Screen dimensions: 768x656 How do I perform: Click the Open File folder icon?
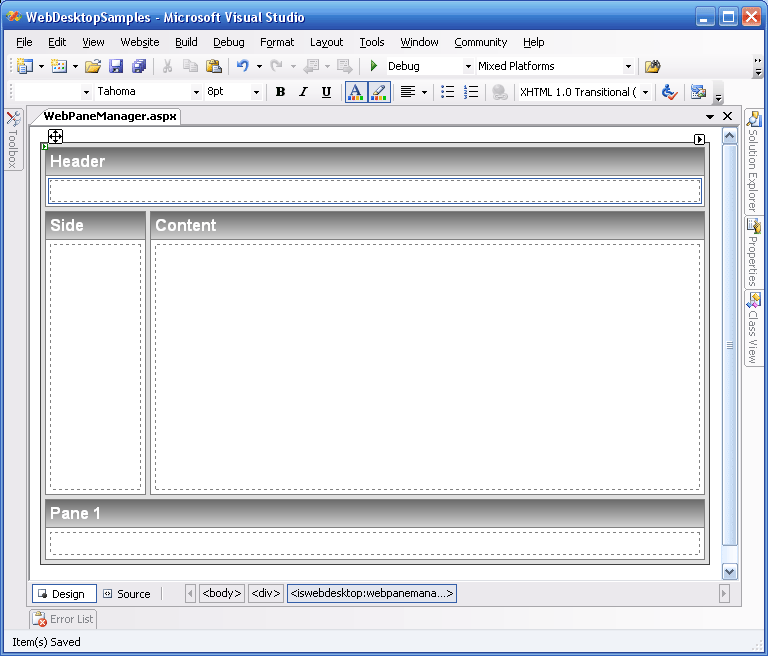coord(93,66)
